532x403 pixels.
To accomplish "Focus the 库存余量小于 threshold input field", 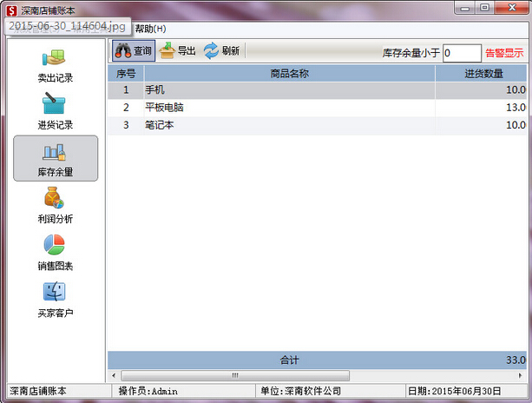I will [462, 53].
